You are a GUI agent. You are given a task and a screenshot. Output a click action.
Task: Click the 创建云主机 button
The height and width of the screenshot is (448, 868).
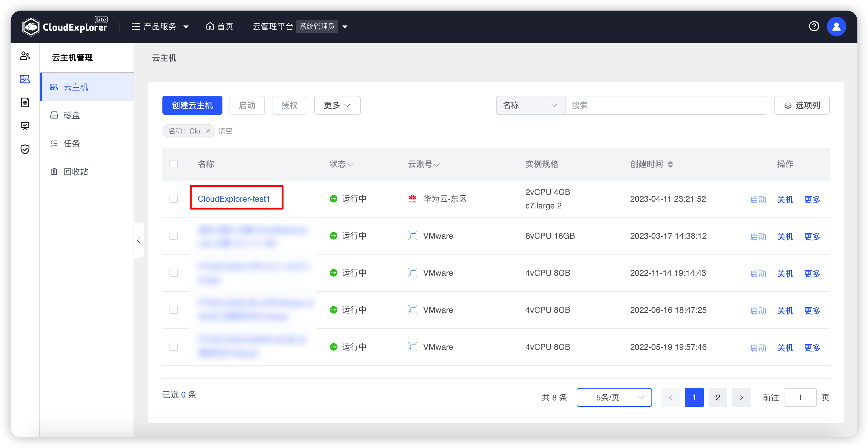(x=192, y=105)
